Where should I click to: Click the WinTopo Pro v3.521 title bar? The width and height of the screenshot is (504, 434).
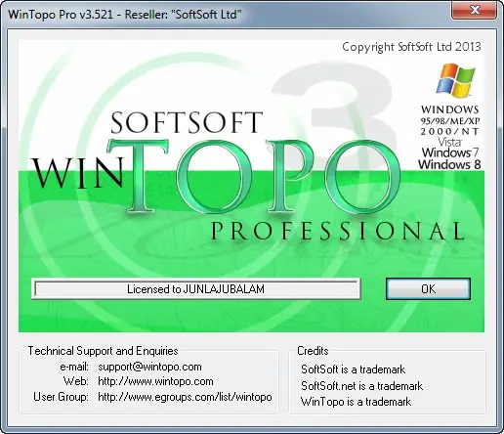tap(228, 14)
